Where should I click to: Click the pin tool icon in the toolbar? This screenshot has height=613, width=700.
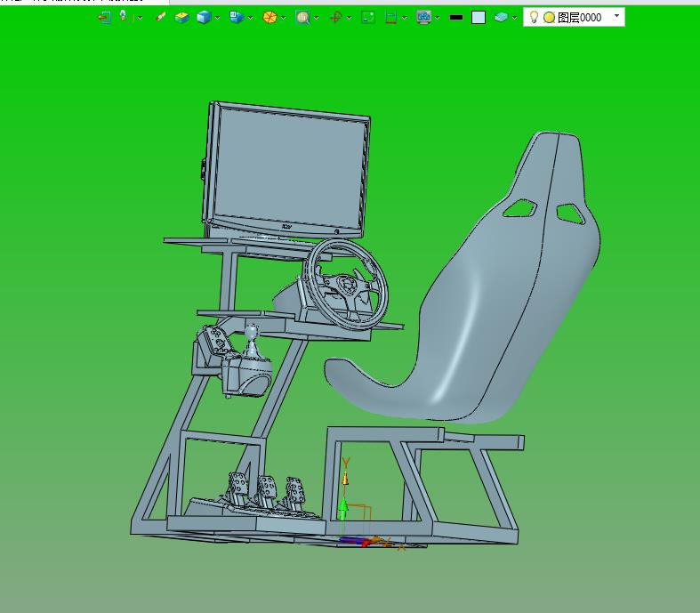click(x=124, y=17)
